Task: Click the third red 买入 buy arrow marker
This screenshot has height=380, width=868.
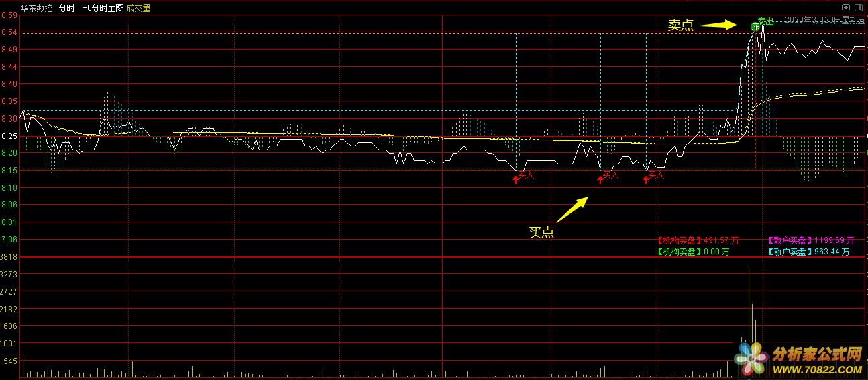Action: [x=646, y=179]
